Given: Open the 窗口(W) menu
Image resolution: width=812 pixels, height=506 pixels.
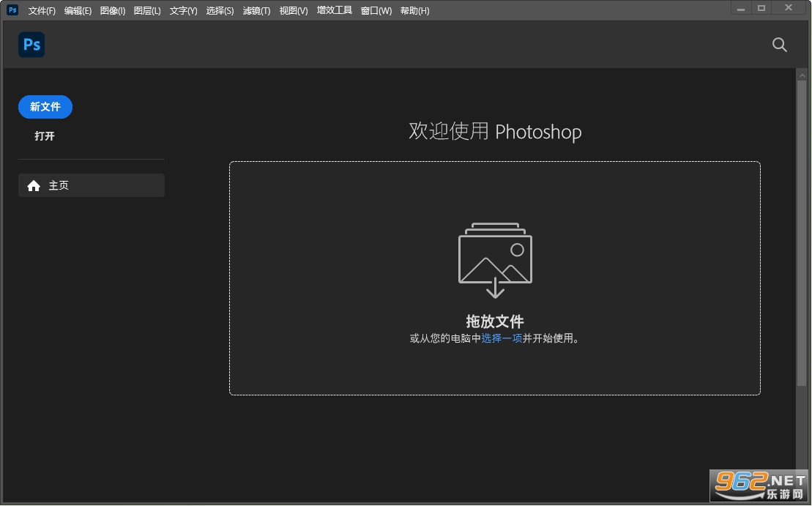Looking at the screenshot, I should [376, 11].
